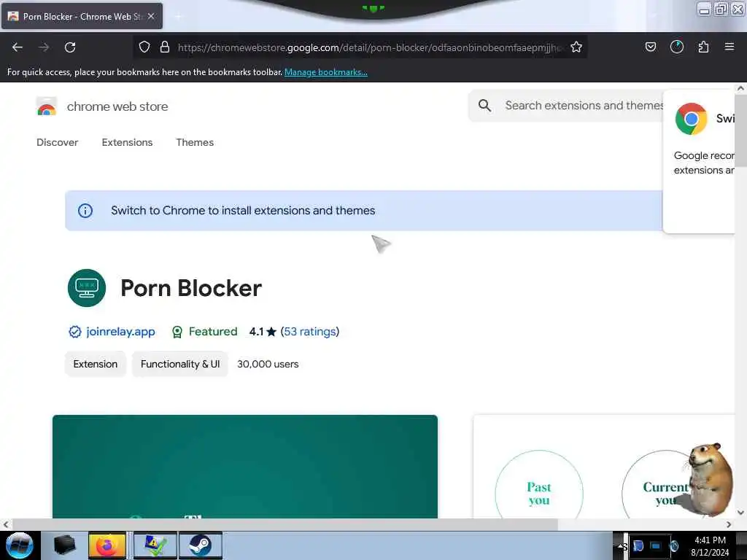Click the 30,000 users text
Image resolution: width=747 pixels, height=560 pixels.
point(268,364)
